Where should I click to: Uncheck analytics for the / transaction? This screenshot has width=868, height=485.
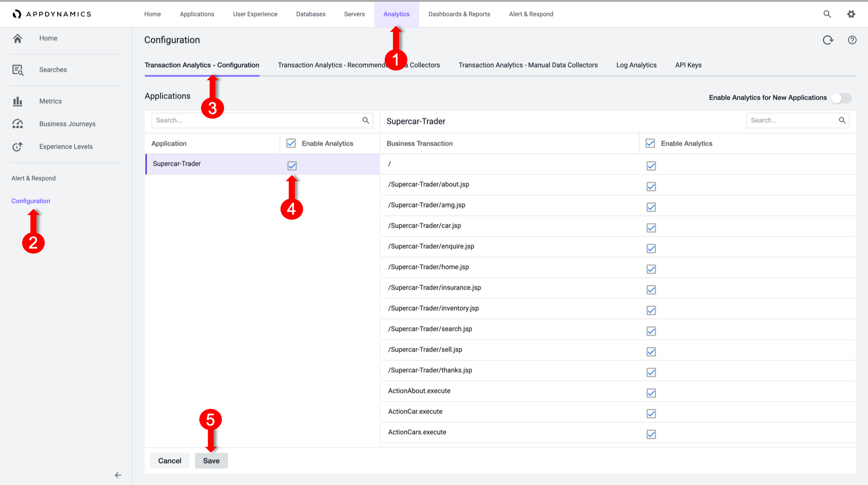click(x=651, y=166)
